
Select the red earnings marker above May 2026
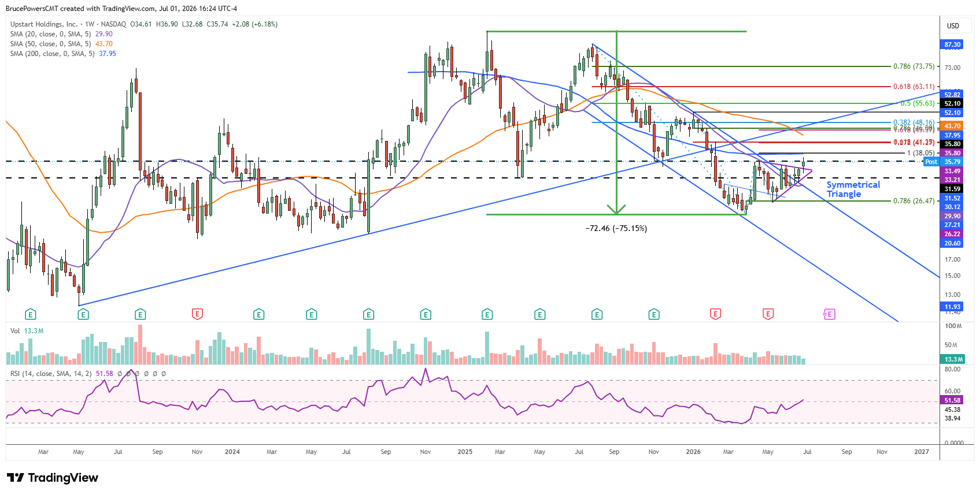pos(768,314)
